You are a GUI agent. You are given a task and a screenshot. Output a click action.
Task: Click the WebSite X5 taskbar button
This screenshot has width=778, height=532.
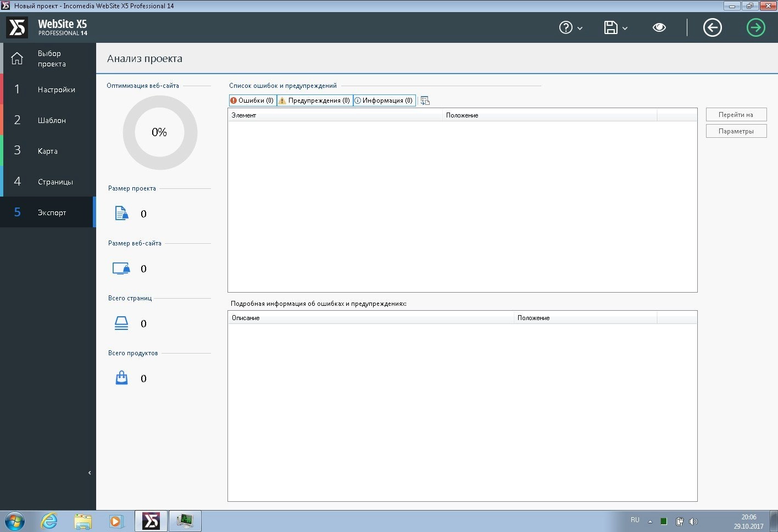tap(151, 521)
